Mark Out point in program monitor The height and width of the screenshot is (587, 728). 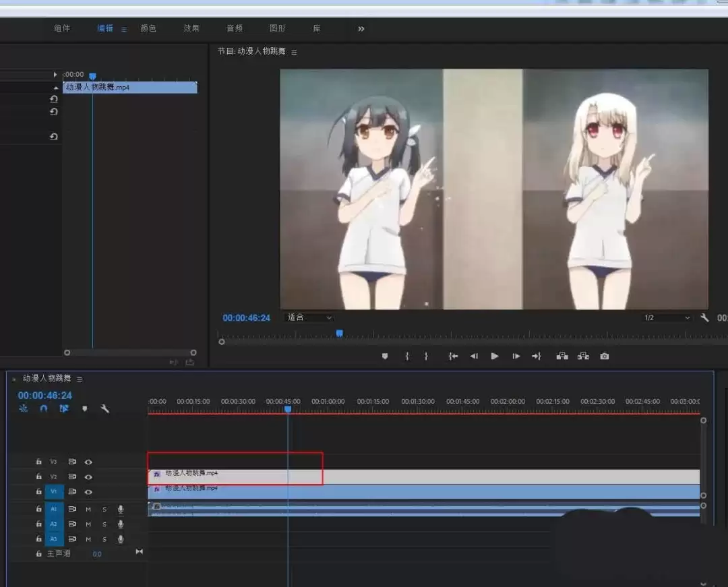(426, 357)
